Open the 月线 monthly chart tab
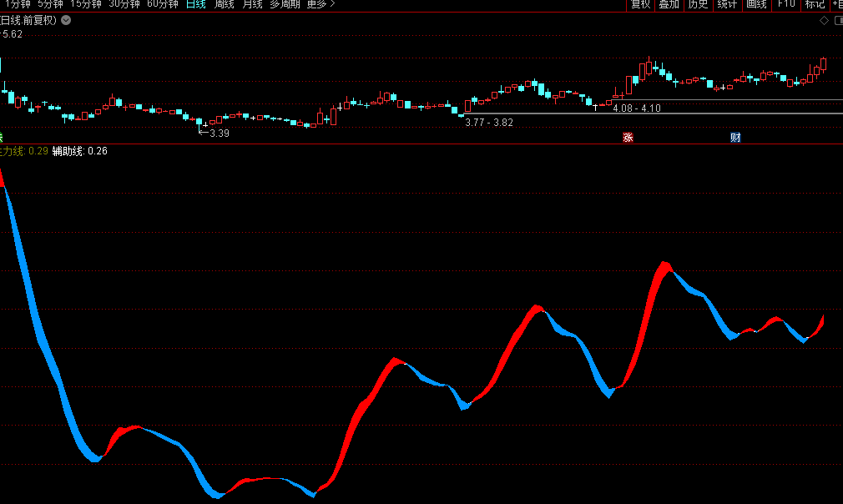Viewport: 843px width, 504px height. point(252,4)
